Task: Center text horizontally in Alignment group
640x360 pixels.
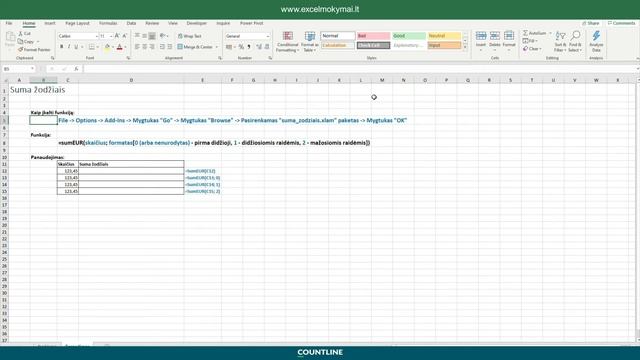Action: (x=144, y=47)
